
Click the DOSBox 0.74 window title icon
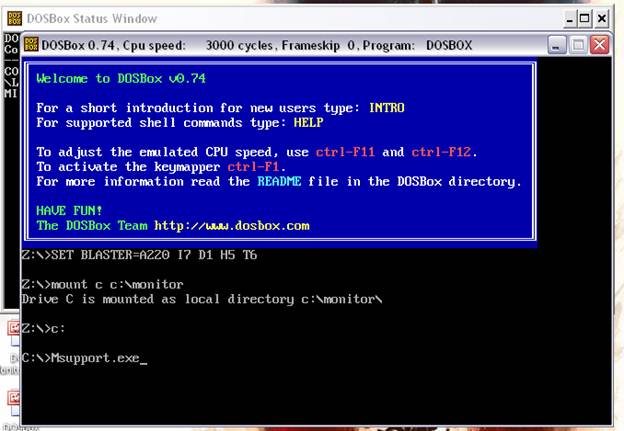29,45
